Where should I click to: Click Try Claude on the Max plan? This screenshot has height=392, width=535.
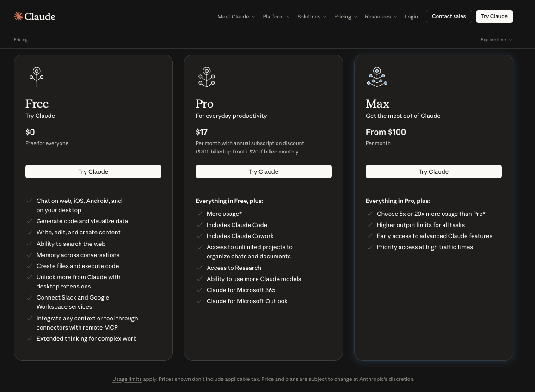pos(433,171)
